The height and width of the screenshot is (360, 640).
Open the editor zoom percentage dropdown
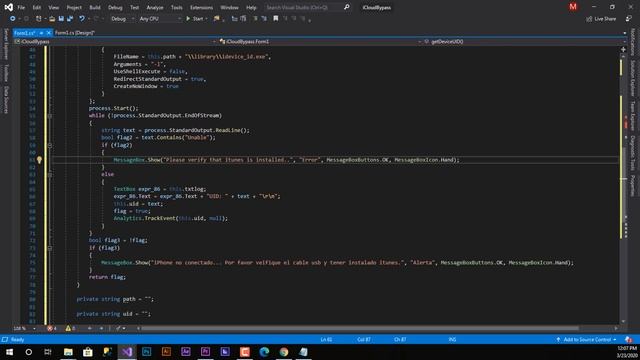click(25, 328)
